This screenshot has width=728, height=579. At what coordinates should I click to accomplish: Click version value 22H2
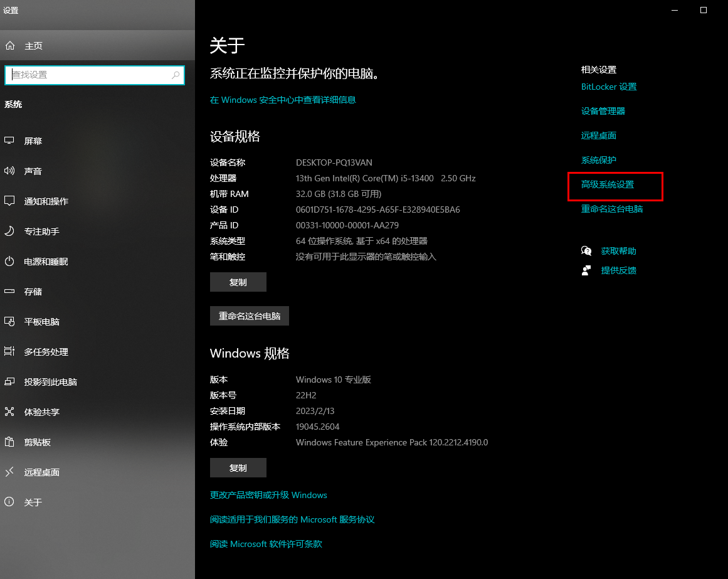(x=306, y=395)
